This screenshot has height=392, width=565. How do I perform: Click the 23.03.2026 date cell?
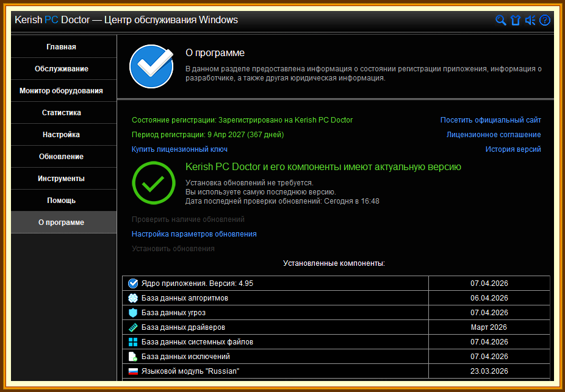click(489, 371)
